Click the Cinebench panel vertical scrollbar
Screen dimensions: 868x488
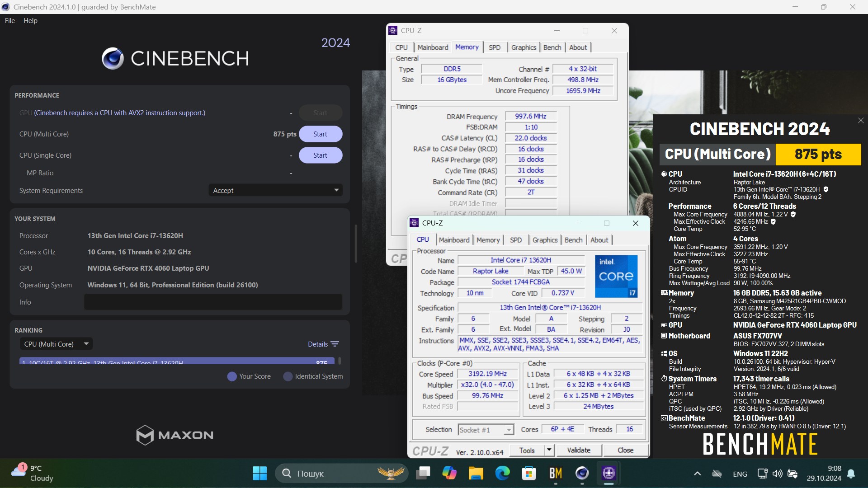[x=356, y=244]
